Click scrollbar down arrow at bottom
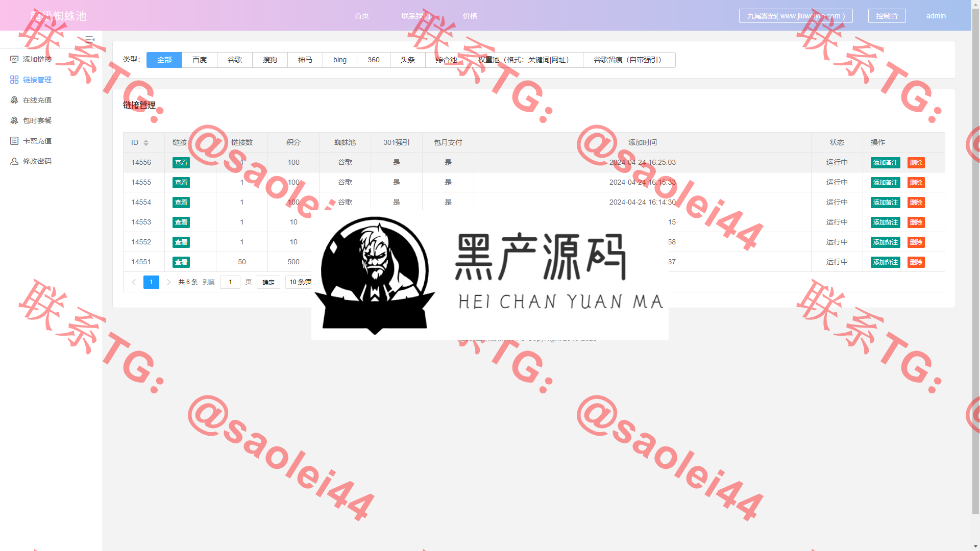The width and height of the screenshot is (980, 551). point(975,547)
